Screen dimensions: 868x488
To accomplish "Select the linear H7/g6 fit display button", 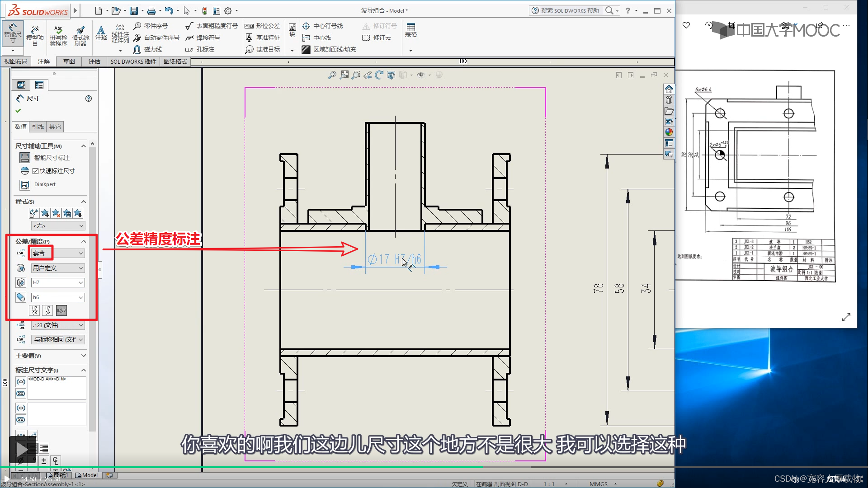I will [61, 310].
